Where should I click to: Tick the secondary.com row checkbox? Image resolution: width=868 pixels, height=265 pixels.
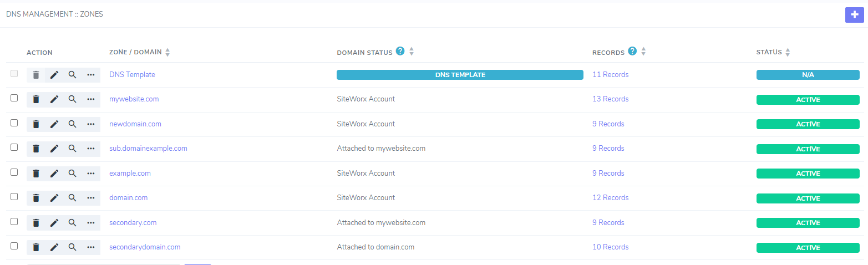(x=14, y=222)
